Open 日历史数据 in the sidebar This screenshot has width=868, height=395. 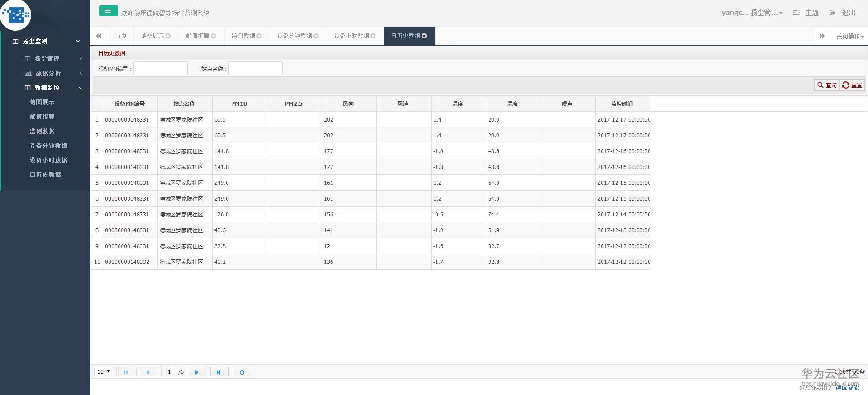[45, 174]
